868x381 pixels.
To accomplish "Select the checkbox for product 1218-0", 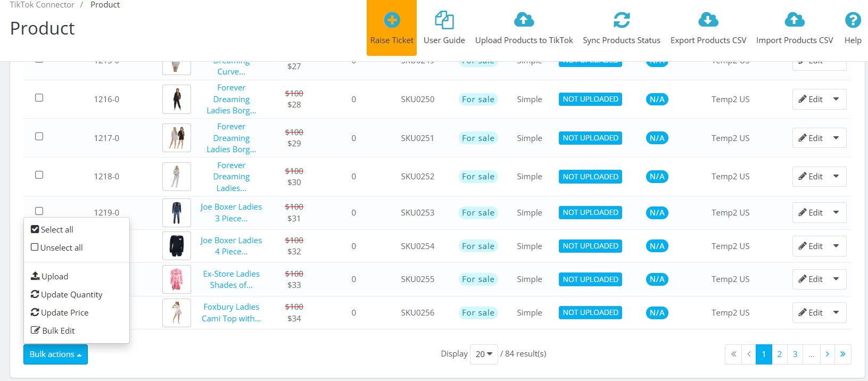I will click(39, 175).
